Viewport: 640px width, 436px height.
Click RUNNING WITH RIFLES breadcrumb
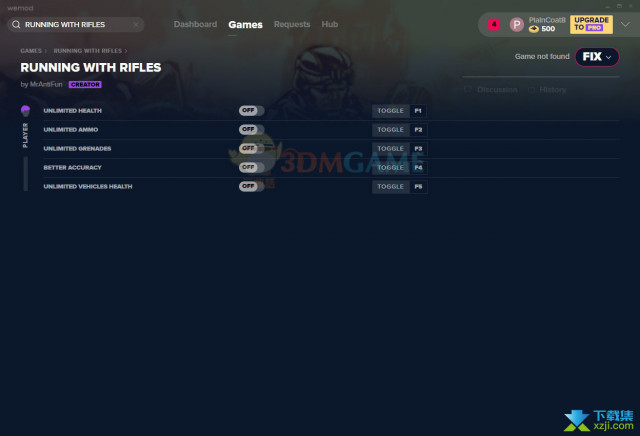tap(88, 51)
